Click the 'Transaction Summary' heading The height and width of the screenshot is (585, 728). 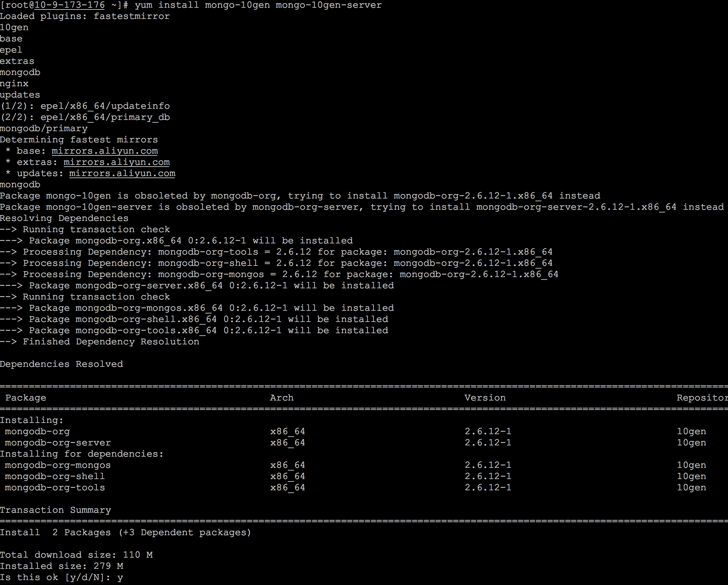point(55,510)
